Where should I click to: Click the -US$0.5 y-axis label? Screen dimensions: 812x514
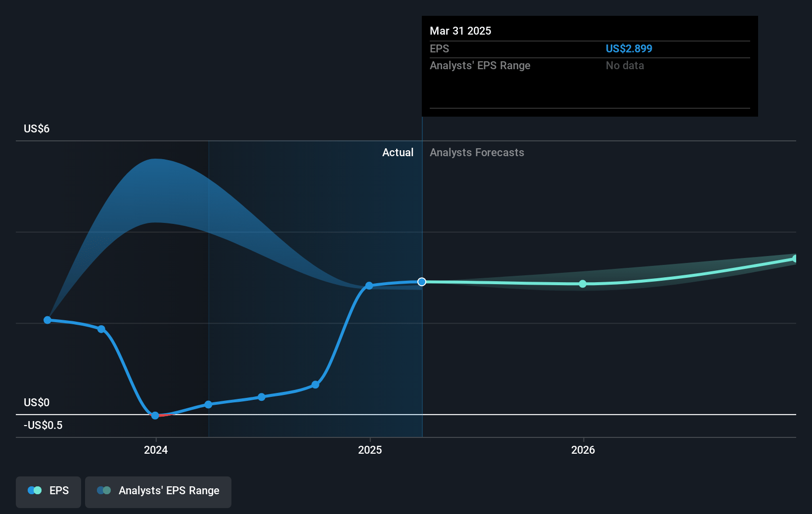click(43, 426)
